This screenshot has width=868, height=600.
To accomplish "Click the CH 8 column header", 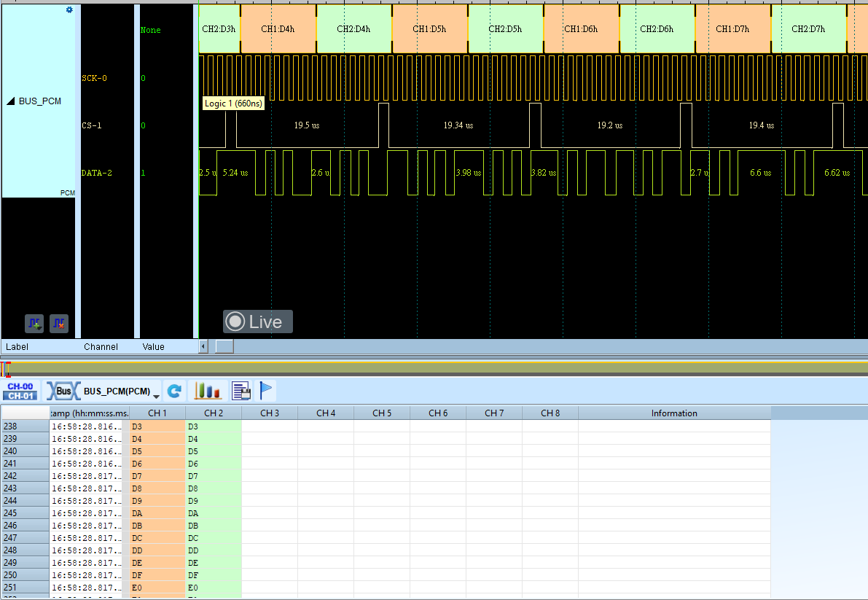I will pyautogui.click(x=550, y=413).
